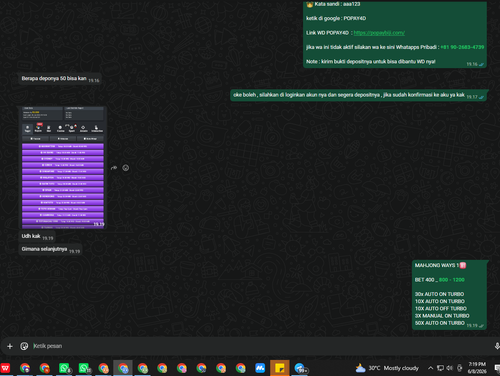Open the Chrome icon next to WPS icon

click(x=25, y=368)
